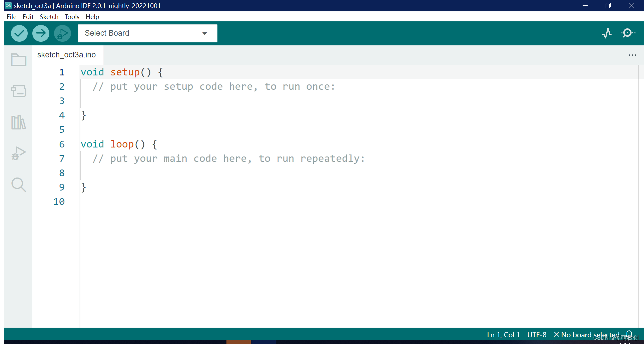Open the Sketchbook folder panel

click(19, 60)
